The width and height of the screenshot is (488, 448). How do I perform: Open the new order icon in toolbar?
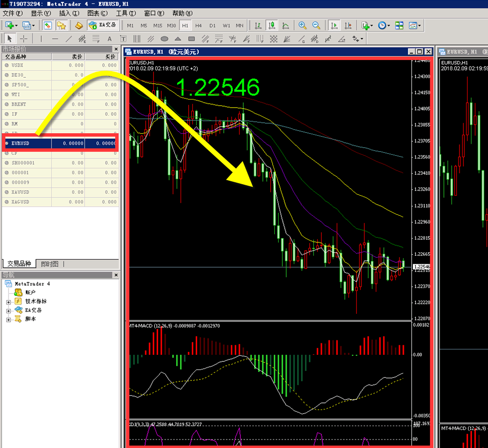click(79, 25)
